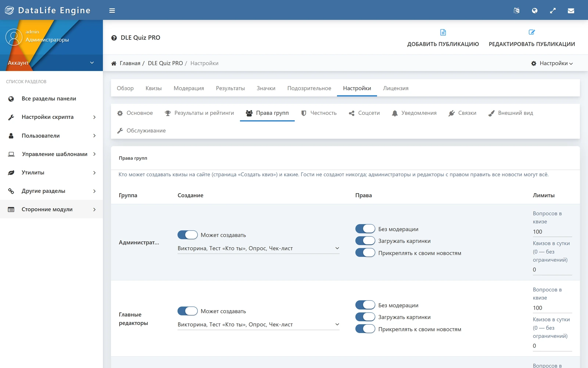Open the Честность settings sub-tab
The image size is (588, 368).
pos(319,113)
